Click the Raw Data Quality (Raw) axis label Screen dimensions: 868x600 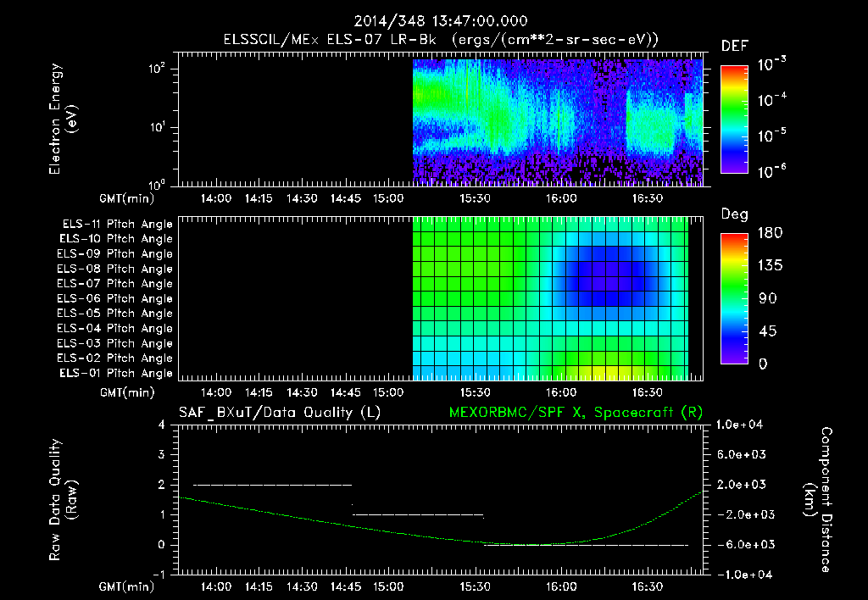click(63, 500)
